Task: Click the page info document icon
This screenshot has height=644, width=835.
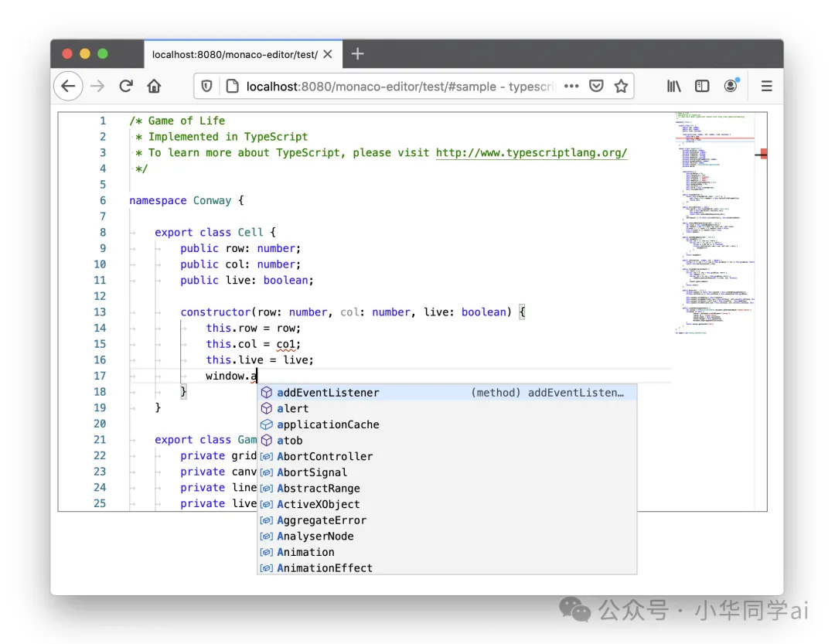Action: click(232, 86)
